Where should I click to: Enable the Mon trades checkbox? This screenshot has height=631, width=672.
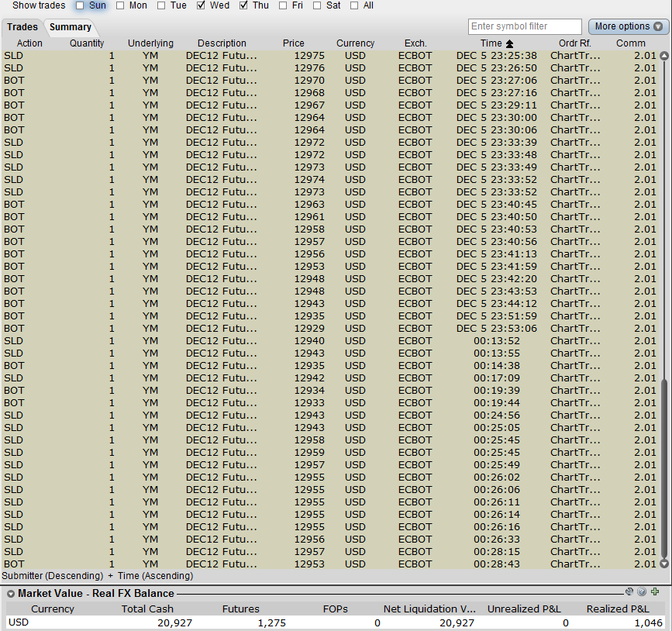pyautogui.click(x=120, y=5)
